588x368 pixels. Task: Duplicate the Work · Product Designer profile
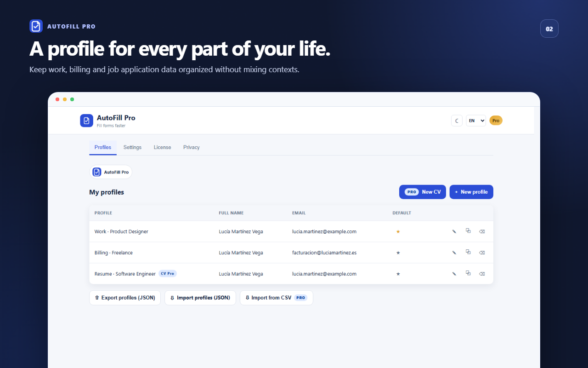(468, 231)
